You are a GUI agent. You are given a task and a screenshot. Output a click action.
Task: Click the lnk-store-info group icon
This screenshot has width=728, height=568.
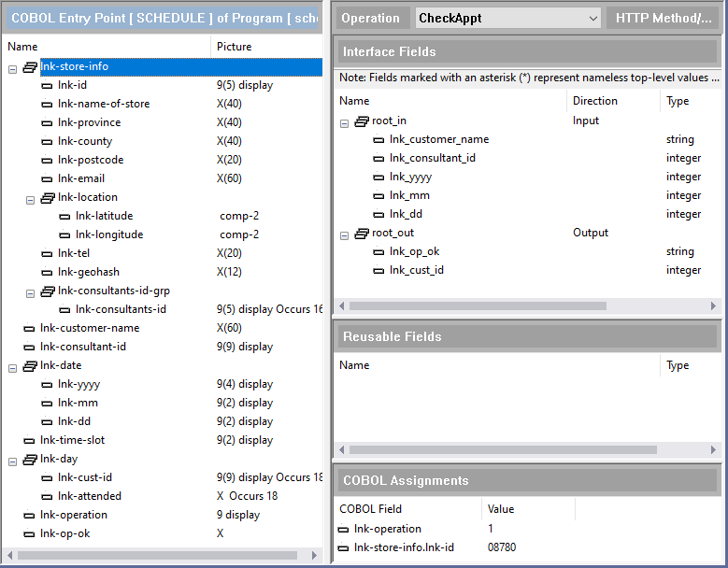[x=30, y=66]
